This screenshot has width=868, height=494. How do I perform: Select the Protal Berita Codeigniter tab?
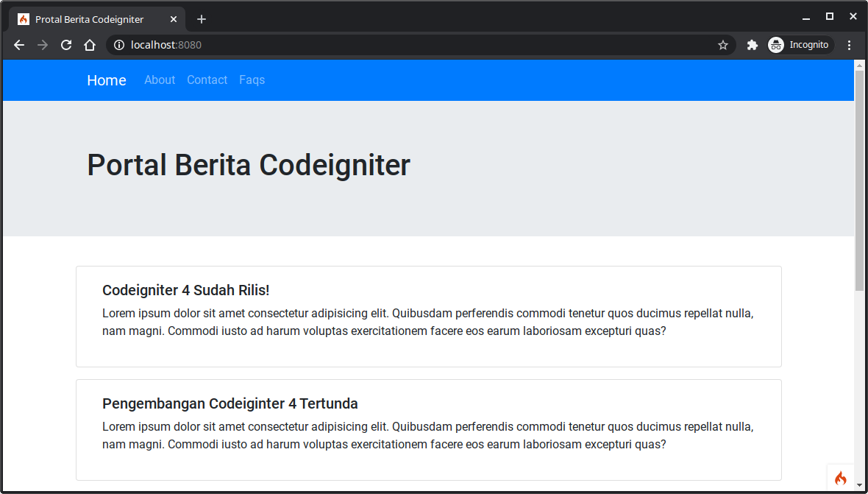click(x=90, y=19)
